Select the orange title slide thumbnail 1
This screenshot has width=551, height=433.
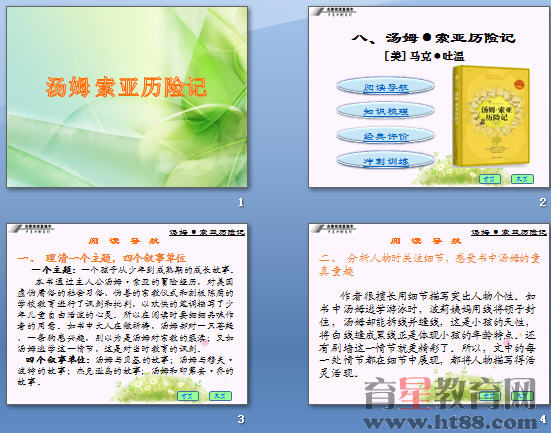coord(127,97)
